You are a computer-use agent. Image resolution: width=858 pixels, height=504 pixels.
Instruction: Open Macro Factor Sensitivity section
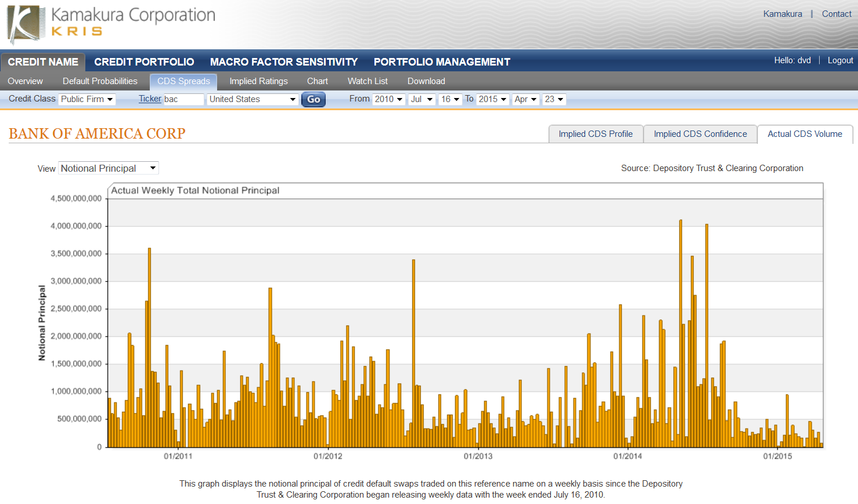coord(284,62)
